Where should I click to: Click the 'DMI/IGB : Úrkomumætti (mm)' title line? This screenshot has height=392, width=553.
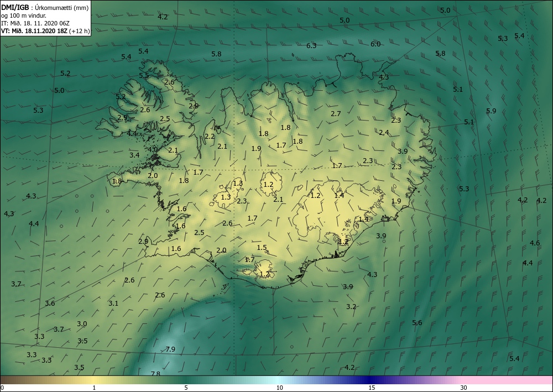coord(44,7)
